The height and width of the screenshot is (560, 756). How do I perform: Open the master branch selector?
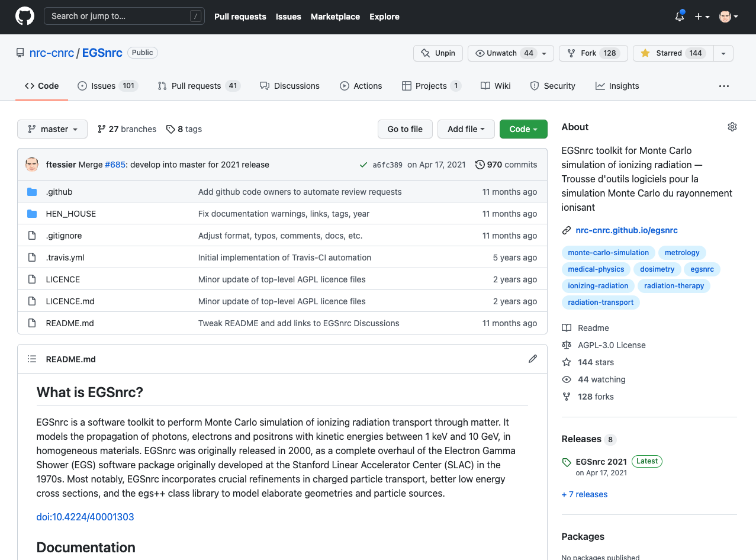click(x=52, y=129)
